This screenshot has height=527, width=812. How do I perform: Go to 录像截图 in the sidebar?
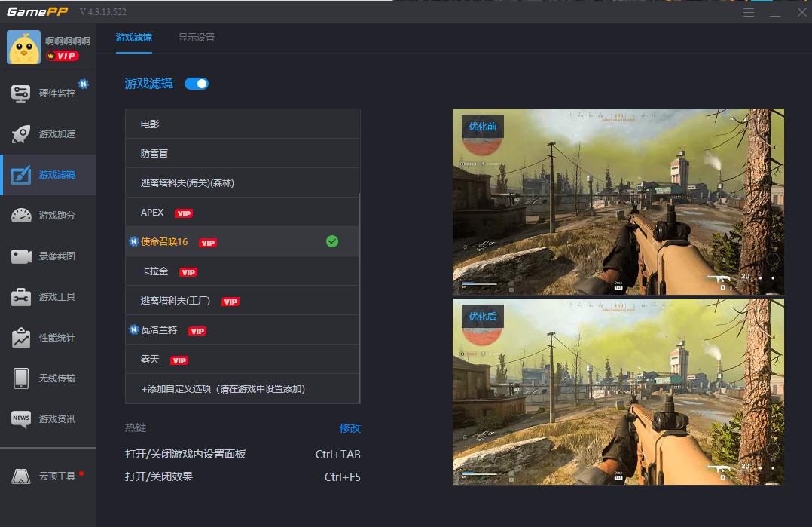pyautogui.click(x=48, y=256)
